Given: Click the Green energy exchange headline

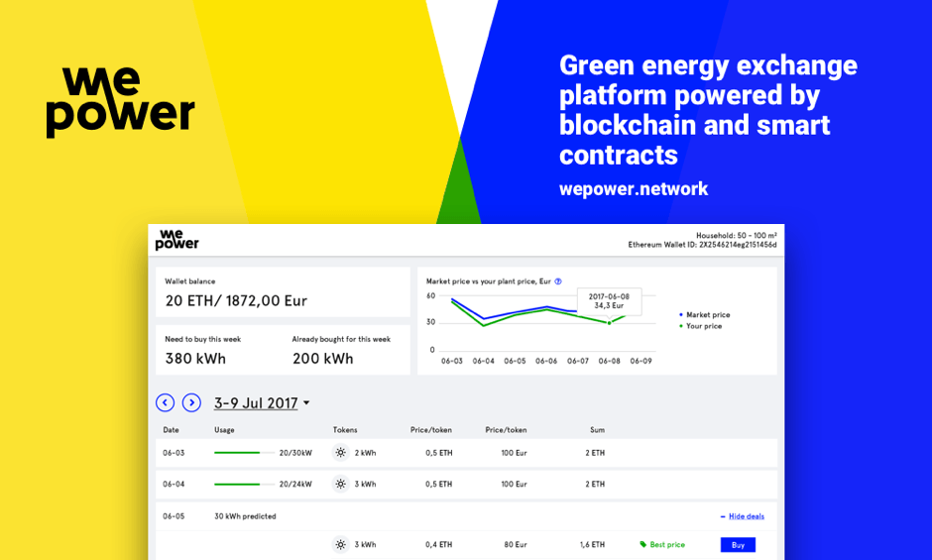Looking at the screenshot, I should tap(708, 110).
